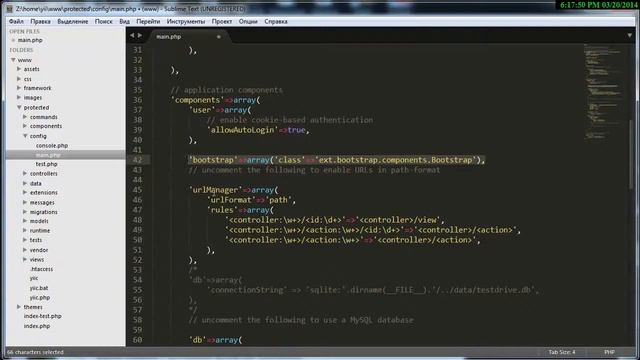Viewport: 640px width, 360px height.
Task: Open the Правка menu
Action: click(40, 21)
